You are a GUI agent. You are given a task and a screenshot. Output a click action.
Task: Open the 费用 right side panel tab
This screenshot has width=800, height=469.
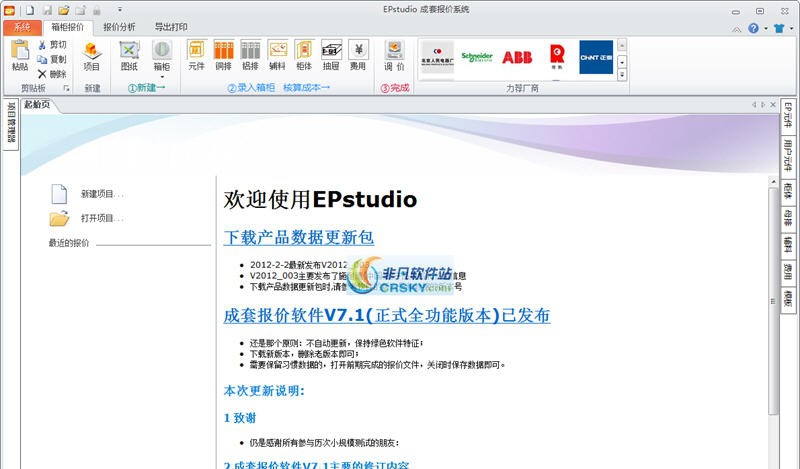click(x=788, y=272)
